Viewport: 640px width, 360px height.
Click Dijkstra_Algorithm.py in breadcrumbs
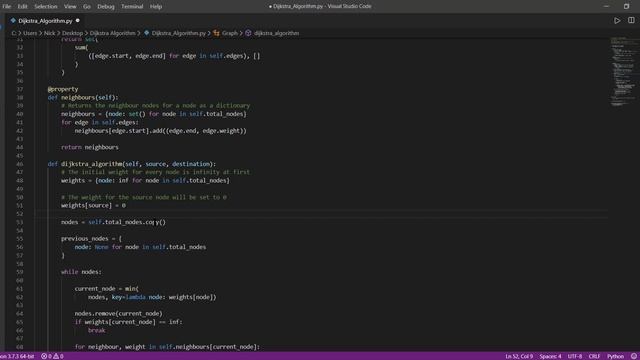click(x=179, y=33)
